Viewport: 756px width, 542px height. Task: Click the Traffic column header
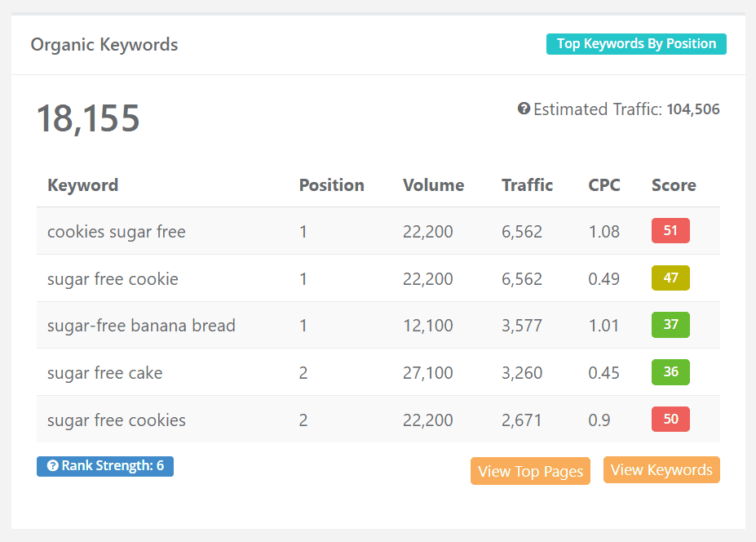point(527,185)
